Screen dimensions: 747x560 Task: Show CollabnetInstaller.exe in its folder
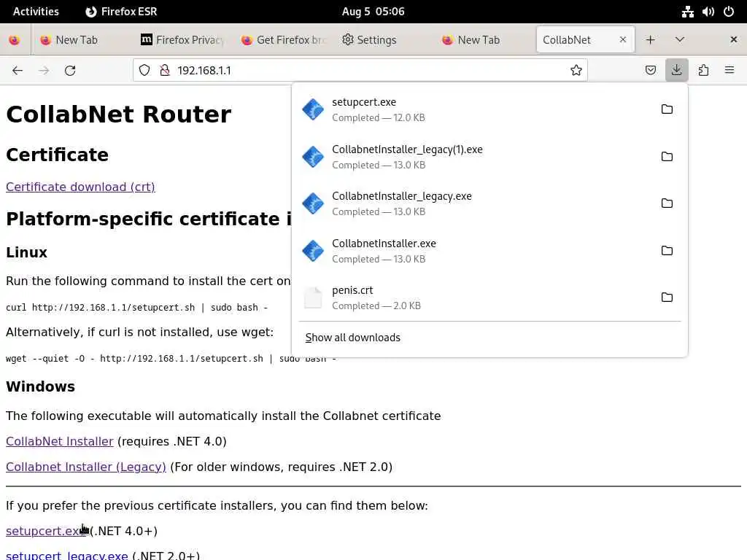point(667,251)
